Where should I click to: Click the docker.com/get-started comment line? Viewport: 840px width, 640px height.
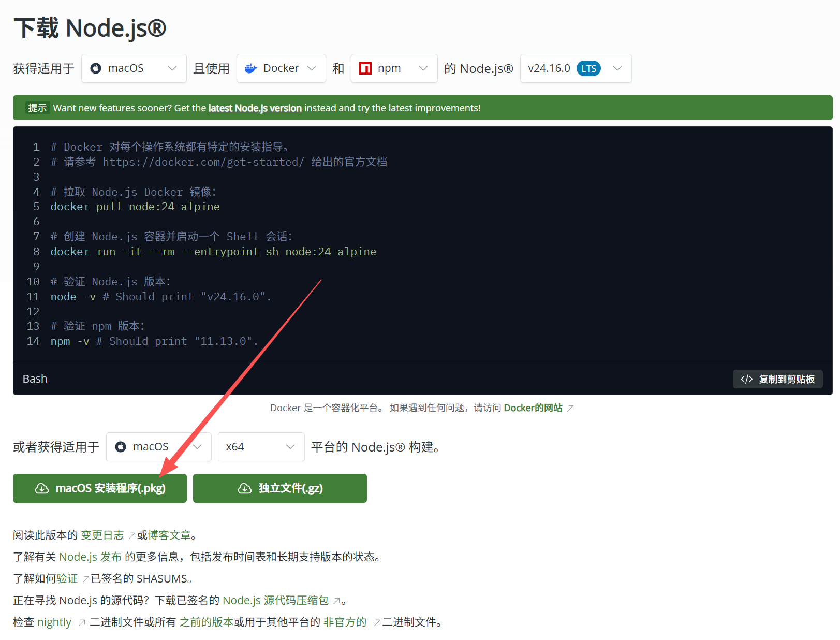point(218,162)
